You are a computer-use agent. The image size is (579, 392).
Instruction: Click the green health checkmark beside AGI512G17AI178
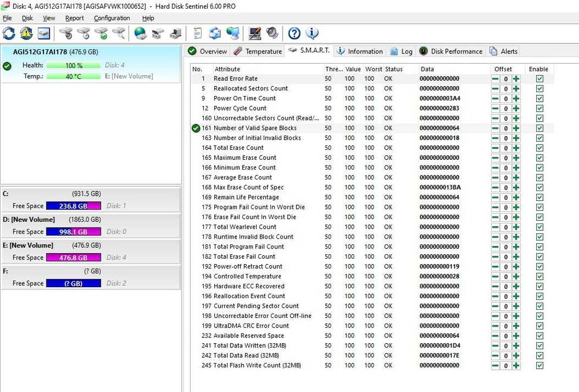pos(7,66)
